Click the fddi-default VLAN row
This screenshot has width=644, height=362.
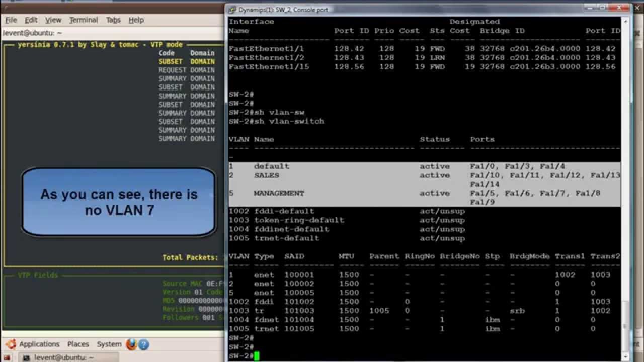pyautogui.click(x=347, y=212)
